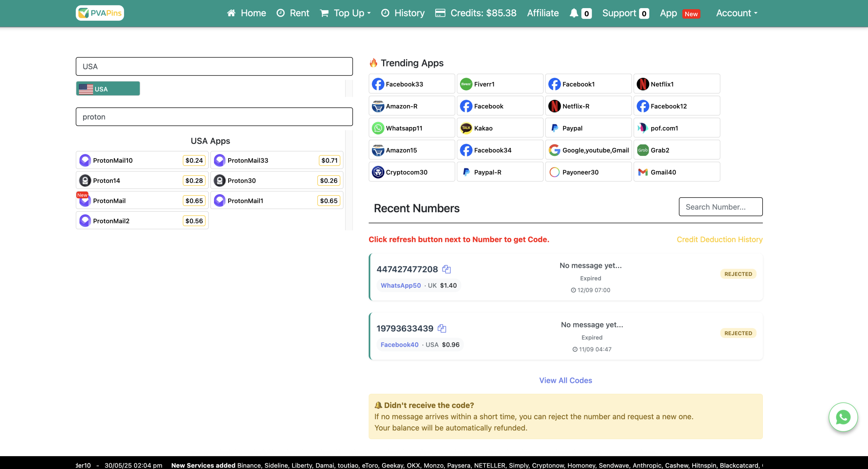Select Facebook1 trending app
868x469 pixels.
tap(588, 84)
